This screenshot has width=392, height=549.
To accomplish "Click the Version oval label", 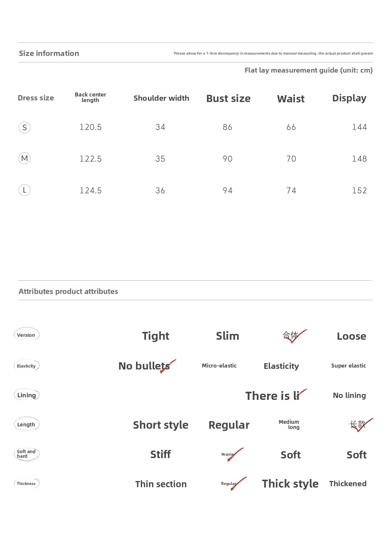I will [x=26, y=335].
